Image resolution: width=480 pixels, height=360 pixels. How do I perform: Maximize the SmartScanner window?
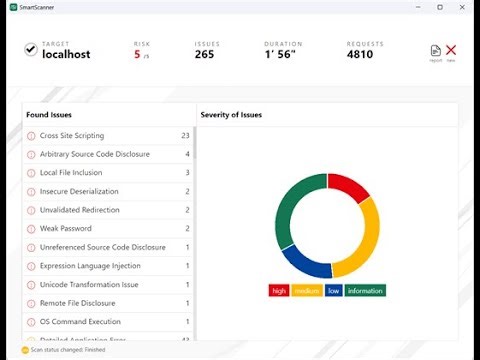point(440,7)
